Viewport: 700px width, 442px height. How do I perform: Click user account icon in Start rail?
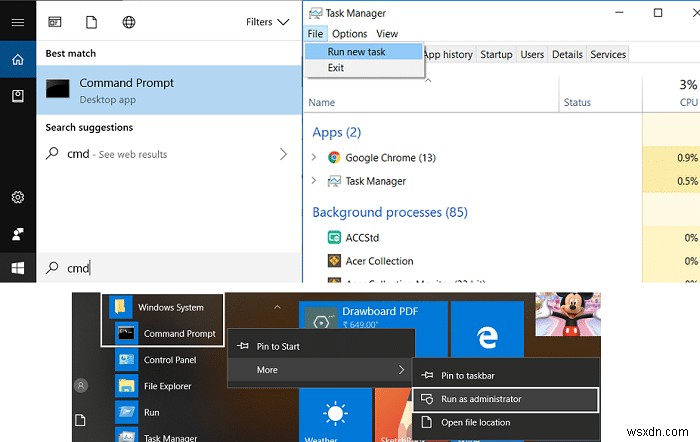[x=81, y=385]
